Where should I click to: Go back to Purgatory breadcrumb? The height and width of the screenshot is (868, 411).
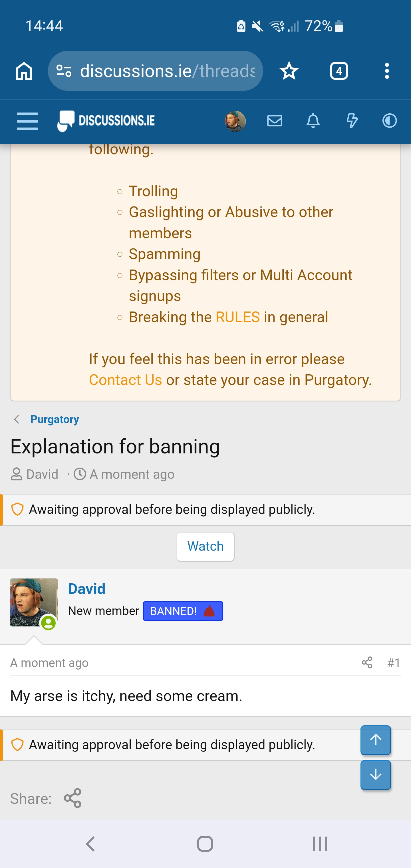pyautogui.click(x=55, y=419)
